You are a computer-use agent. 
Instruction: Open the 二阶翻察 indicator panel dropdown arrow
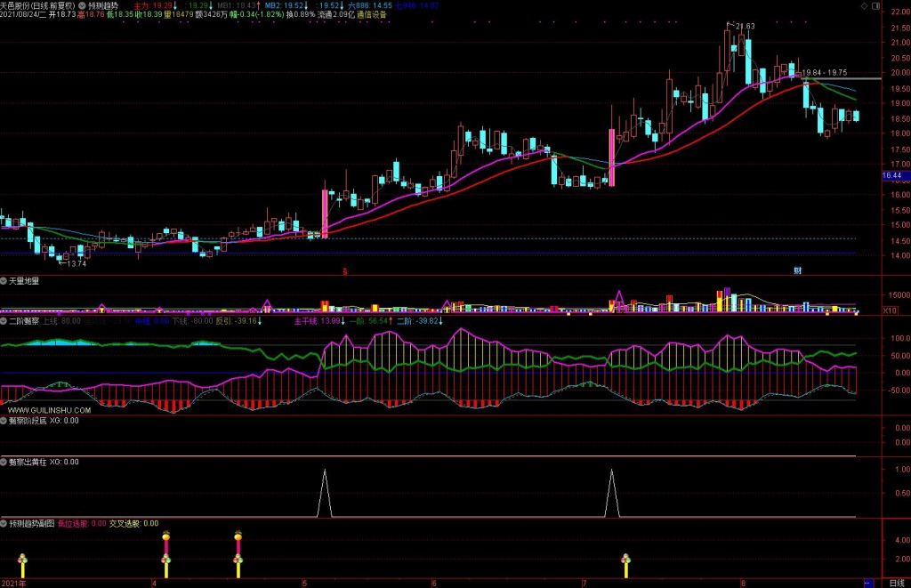(x=4, y=321)
